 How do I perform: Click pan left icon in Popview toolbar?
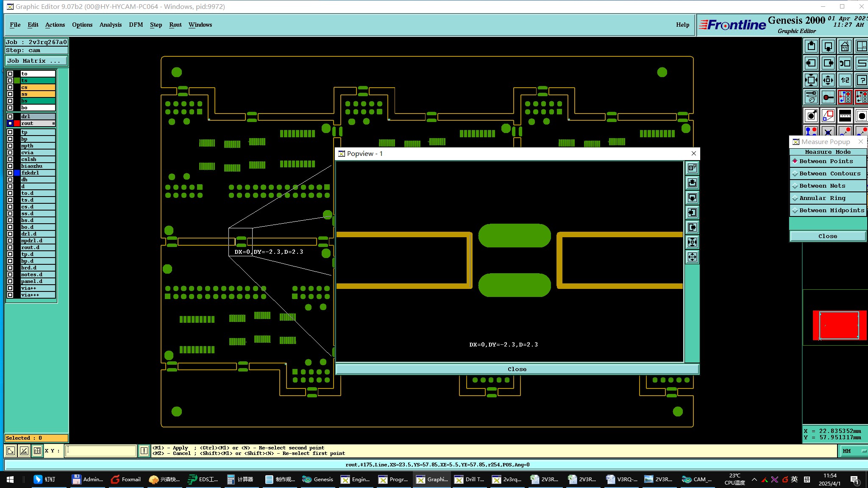point(692,213)
